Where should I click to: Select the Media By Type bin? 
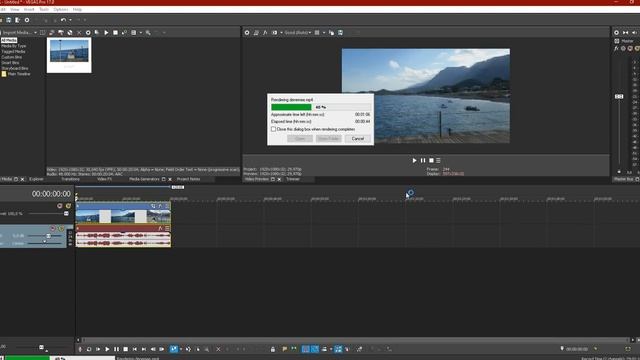(x=13, y=46)
